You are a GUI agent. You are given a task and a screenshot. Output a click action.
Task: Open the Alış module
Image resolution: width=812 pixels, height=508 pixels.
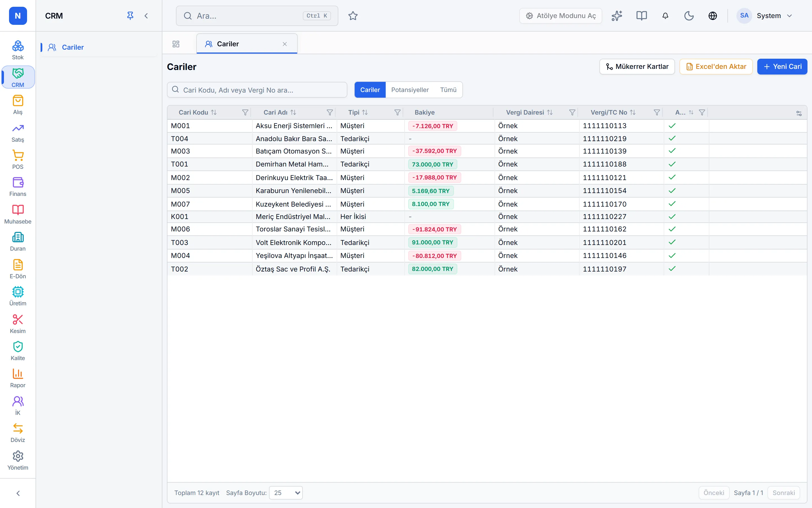18,105
